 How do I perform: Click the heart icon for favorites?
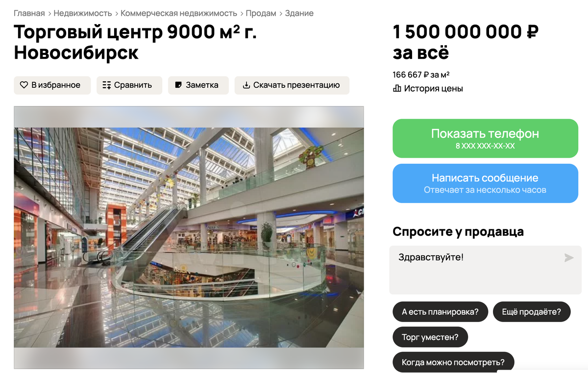click(x=24, y=85)
